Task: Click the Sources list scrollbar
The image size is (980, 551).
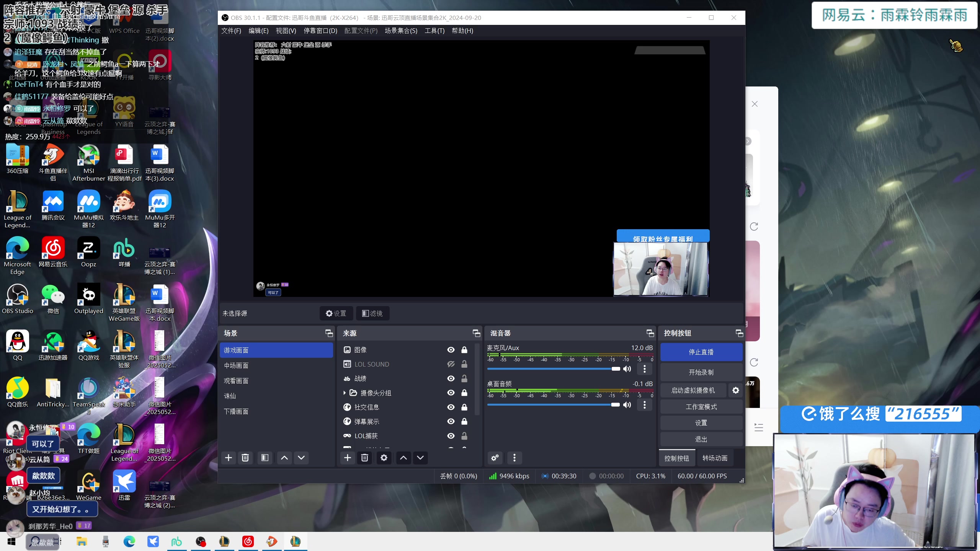Action: click(x=477, y=379)
